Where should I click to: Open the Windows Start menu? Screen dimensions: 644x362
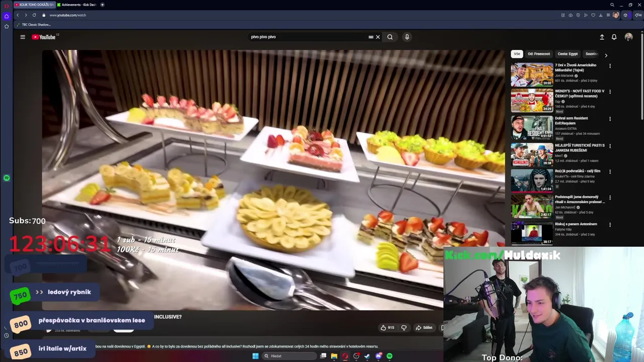point(255,356)
